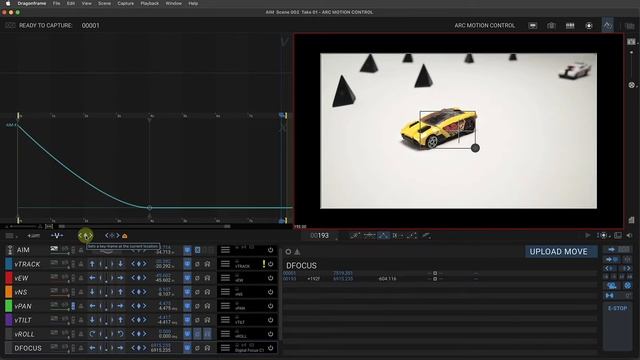
Task: Rotate vROLL counter-clockwise arrow
Action: pyautogui.click(x=120, y=334)
